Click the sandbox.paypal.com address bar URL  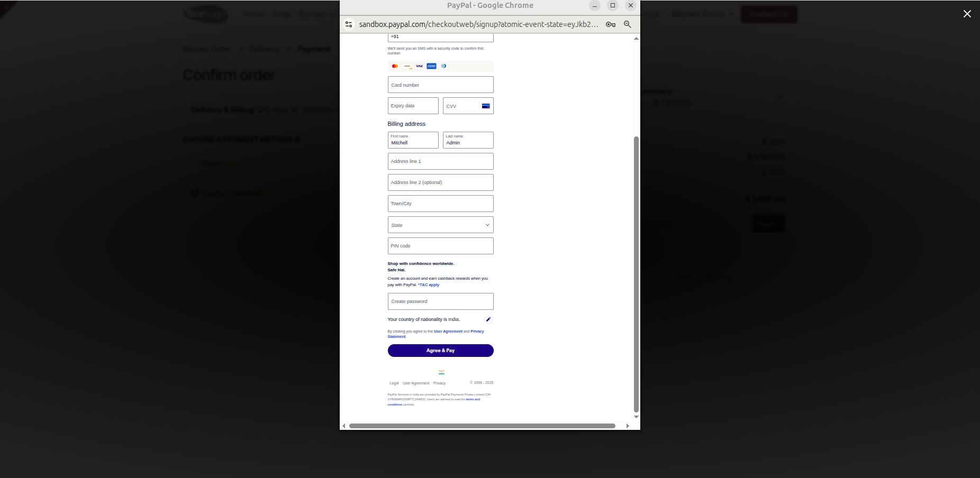[478, 24]
